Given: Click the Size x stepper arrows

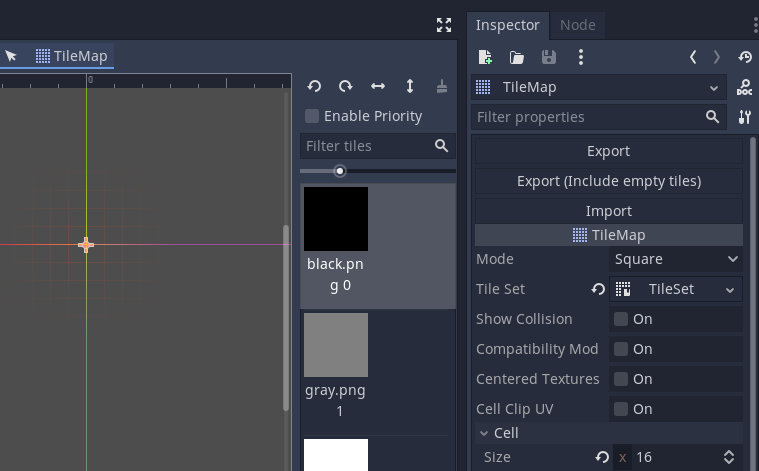Looking at the screenshot, I should (729, 457).
